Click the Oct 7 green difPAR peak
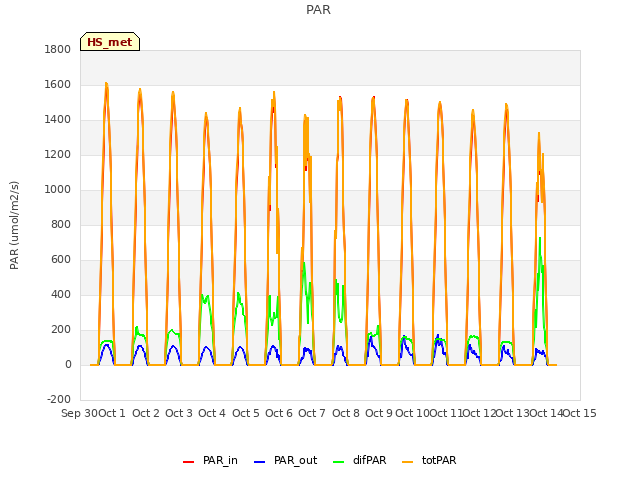This screenshot has height=480, width=640. point(304,264)
